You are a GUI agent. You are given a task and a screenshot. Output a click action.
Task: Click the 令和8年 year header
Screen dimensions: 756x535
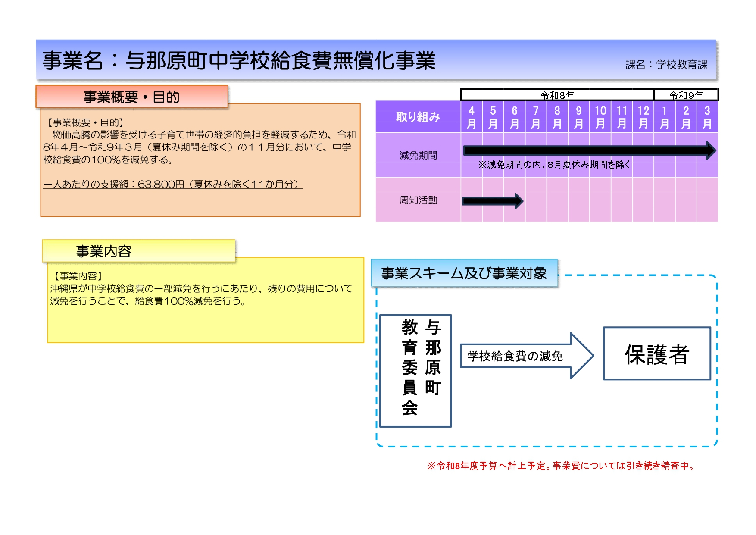tap(557, 95)
